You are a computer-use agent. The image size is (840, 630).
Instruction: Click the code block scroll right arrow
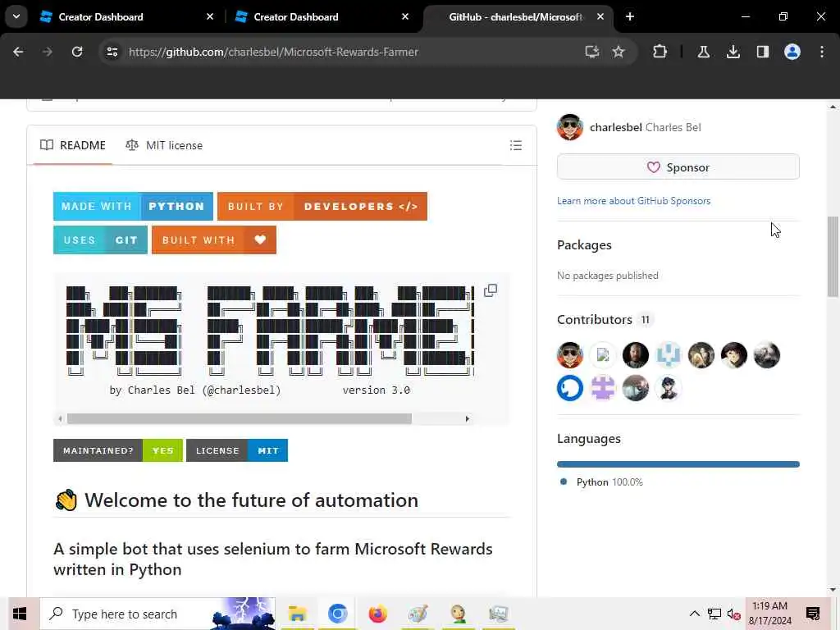tap(467, 418)
